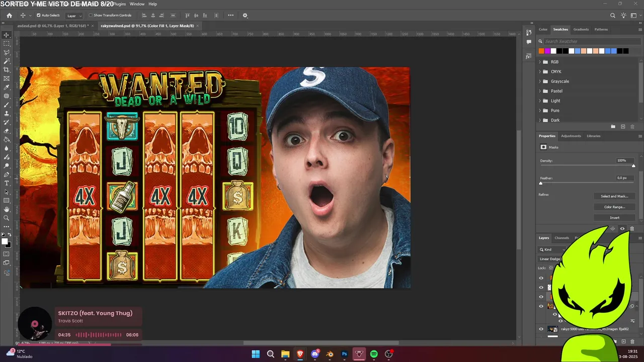Image resolution: width=644 pixels, height=362 pixels.
Task: Click the Photoshop search magnifier icon
Action: pos(613,16)
